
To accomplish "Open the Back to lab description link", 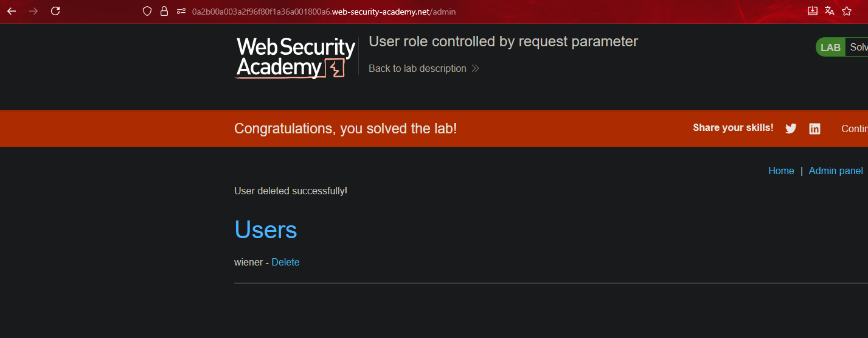I will point(417,68).
